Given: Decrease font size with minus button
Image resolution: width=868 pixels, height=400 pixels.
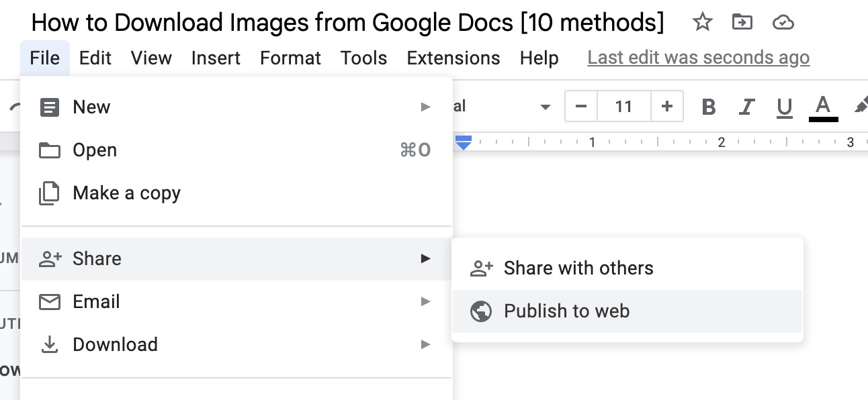Looking at the screenshot, I should [582, 107].
